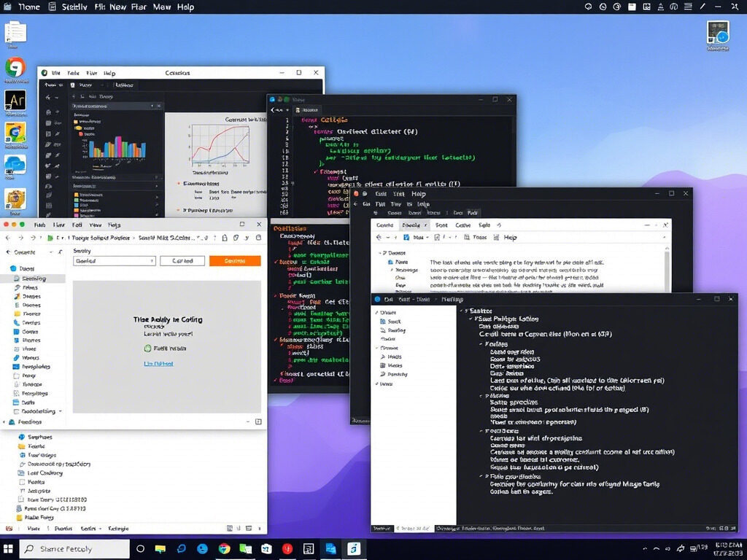Open the Edge browser icon in taskbar
This screenshot has width=747, height=560.
click(x=203, y=548)
